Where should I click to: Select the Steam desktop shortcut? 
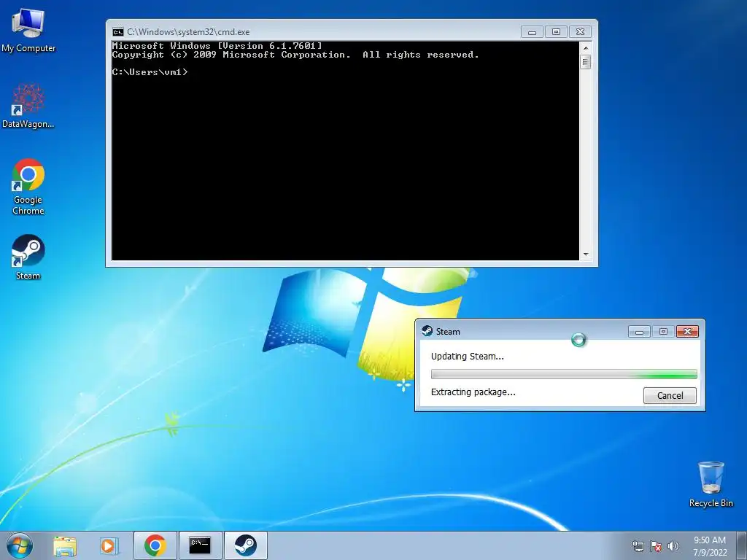tap(28, 257)
